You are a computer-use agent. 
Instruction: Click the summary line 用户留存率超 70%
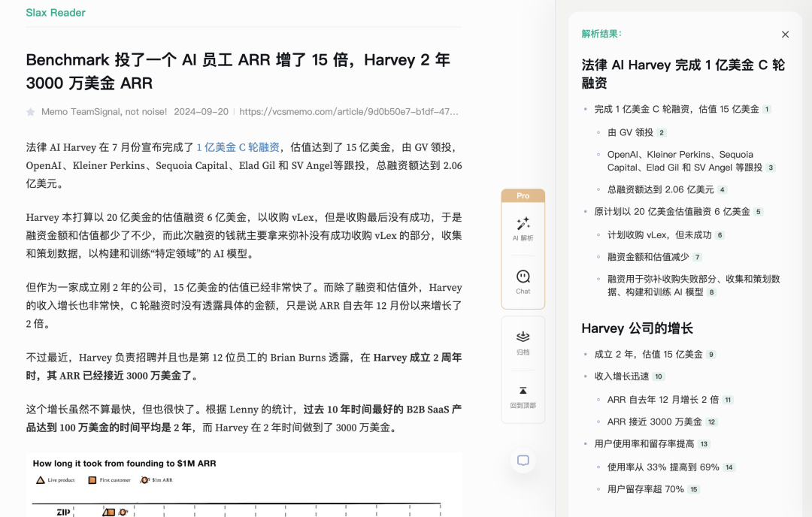[646, 489]
